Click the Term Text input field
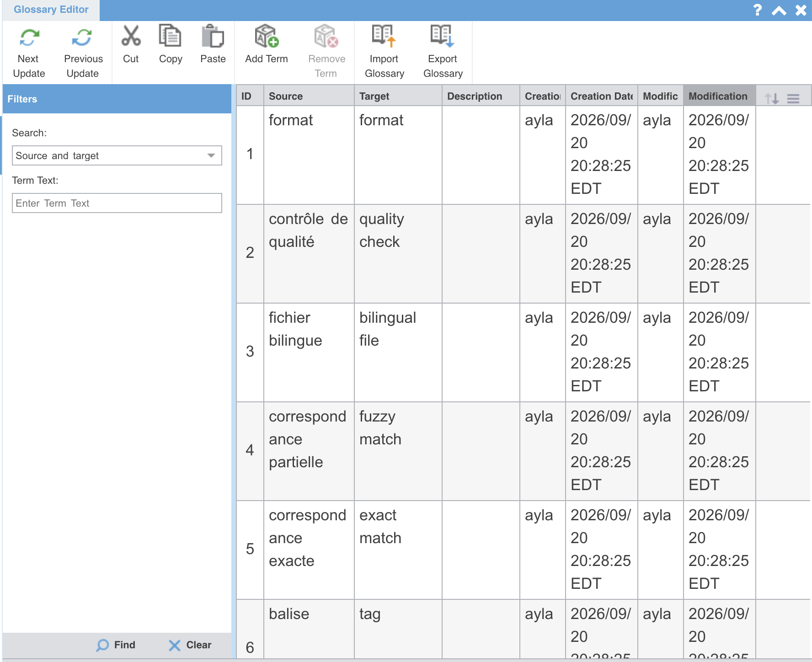Viewport: 812px width, 662px height. point(117,203)
